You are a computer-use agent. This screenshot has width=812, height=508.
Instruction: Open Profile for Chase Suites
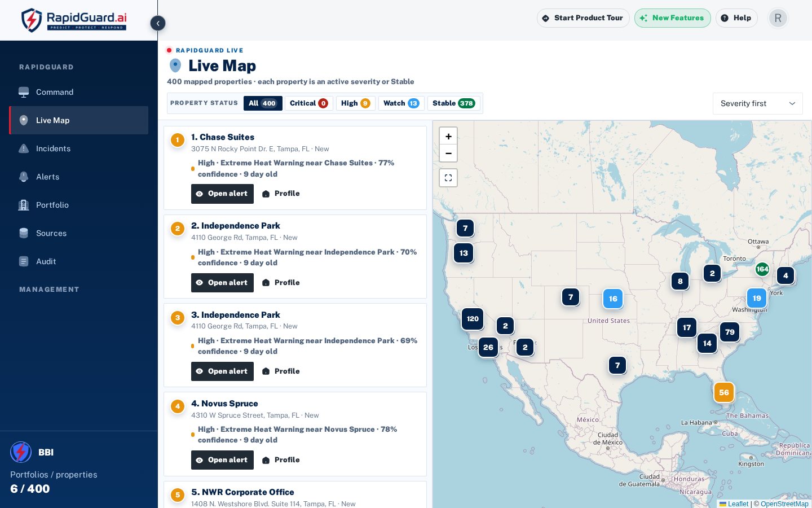[x=281, y=194]
